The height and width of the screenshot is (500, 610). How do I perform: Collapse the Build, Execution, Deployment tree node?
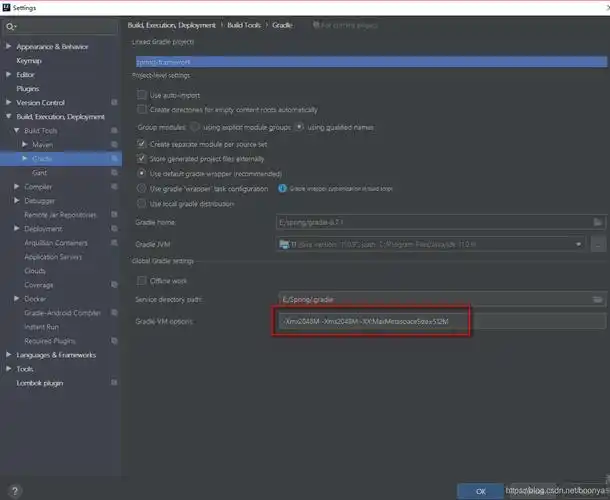[8, 117]
